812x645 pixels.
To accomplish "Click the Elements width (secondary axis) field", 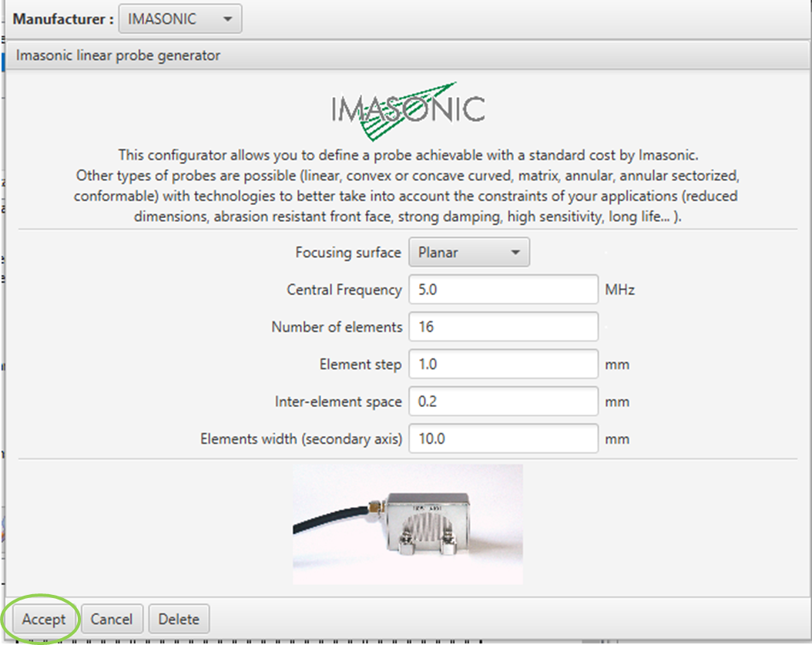I will (503, 439).
